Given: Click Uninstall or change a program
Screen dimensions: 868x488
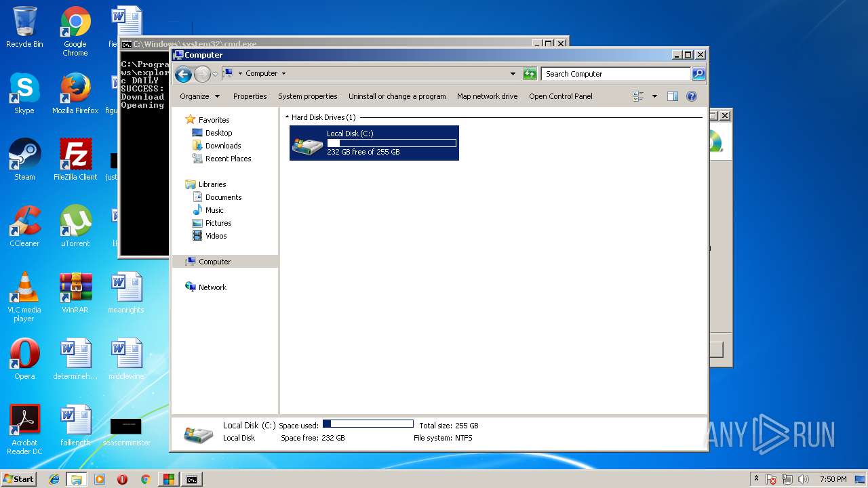Looking at the screenshot, I should point(397,96).
